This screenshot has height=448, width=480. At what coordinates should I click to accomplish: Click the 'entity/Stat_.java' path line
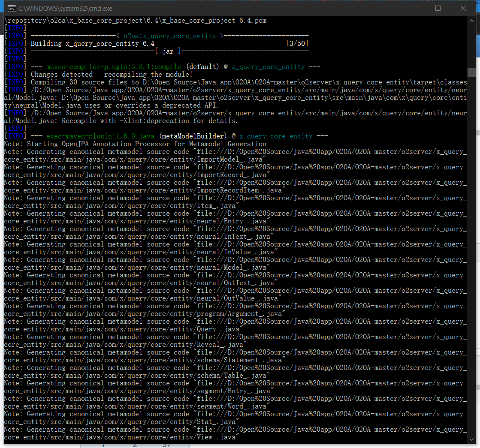tap(121, 422)
